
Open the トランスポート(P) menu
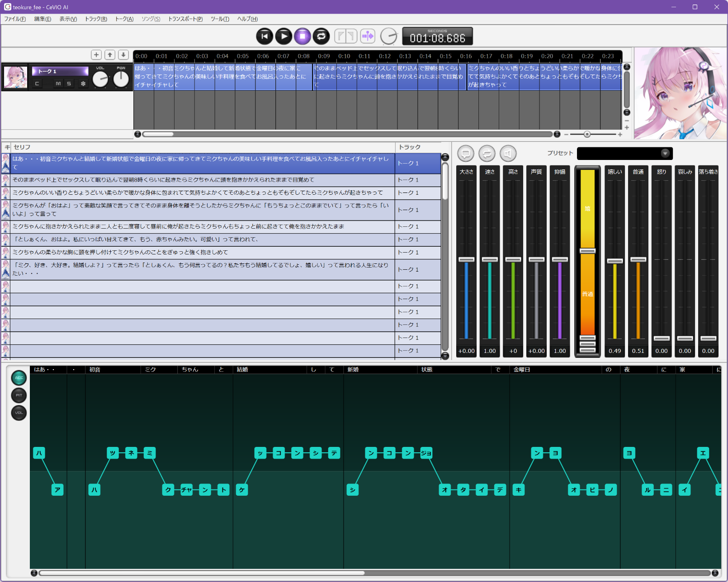pyautogui.click(x=185, y=19)
